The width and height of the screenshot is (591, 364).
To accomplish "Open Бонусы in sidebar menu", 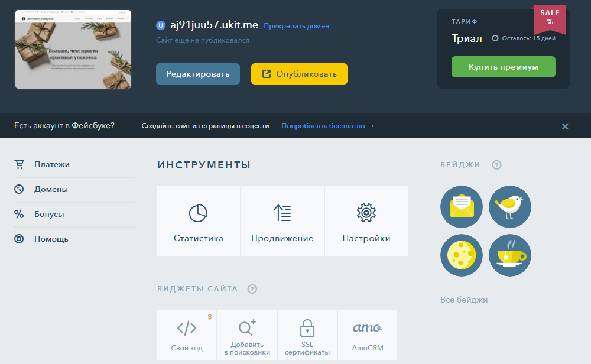I will [49, 214].
